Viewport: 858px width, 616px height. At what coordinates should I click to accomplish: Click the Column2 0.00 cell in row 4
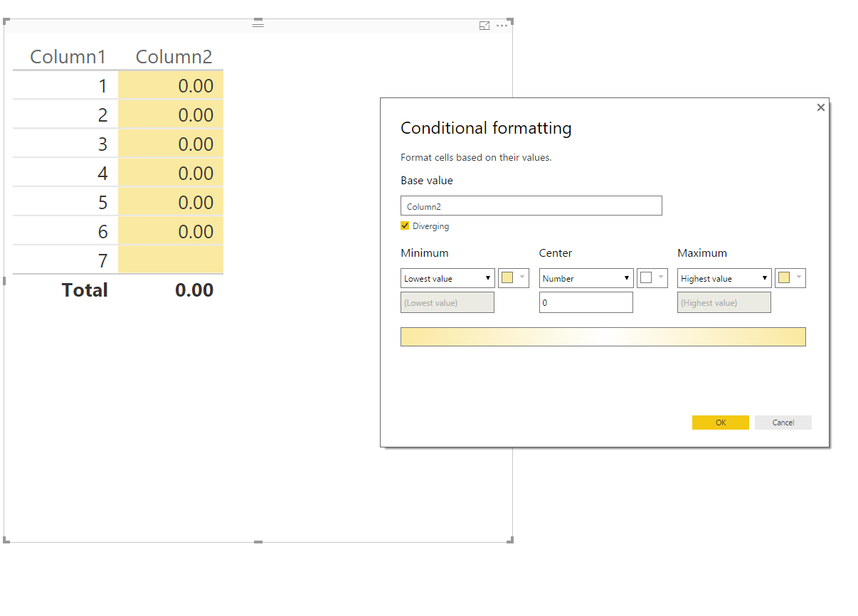(171, 174)
